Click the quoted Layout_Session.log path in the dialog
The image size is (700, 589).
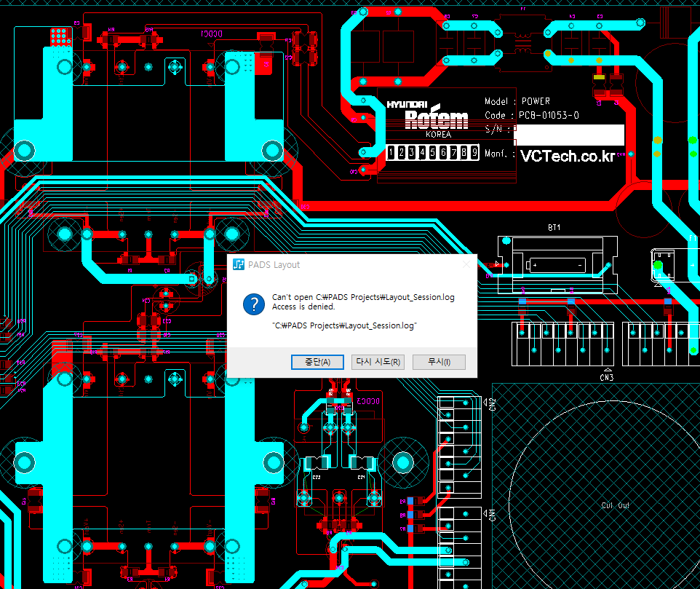pos(344,325)
